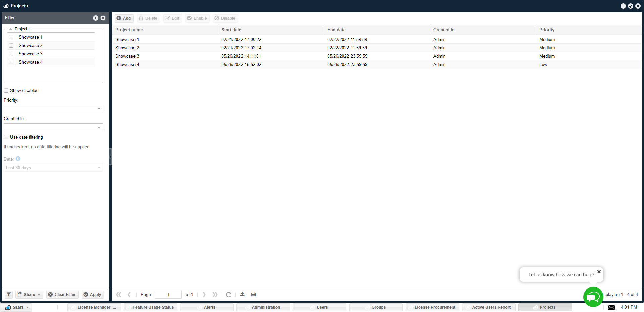Switch to License Procurement taskbar tab

pos(432,307)
